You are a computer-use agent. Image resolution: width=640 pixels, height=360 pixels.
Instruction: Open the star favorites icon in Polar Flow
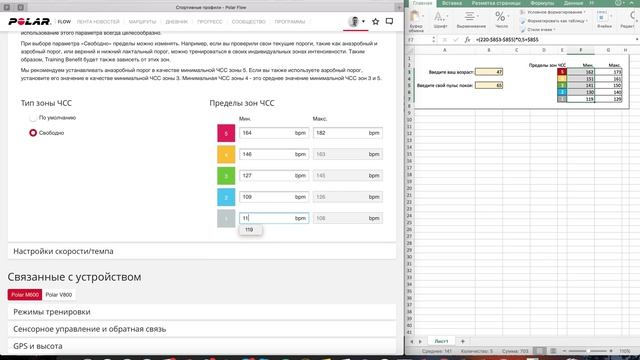(376, 22)
